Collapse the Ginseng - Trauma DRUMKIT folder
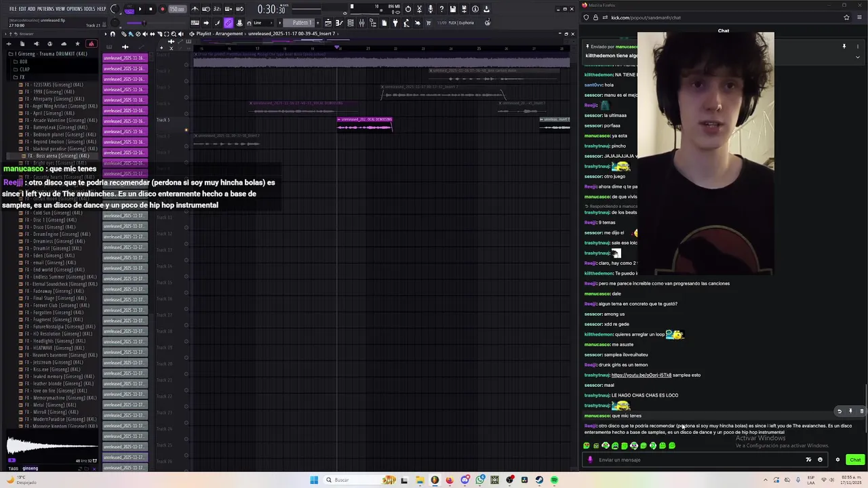Screen dimensions: 868x488 pyautogui.click(x=47, y=54)
